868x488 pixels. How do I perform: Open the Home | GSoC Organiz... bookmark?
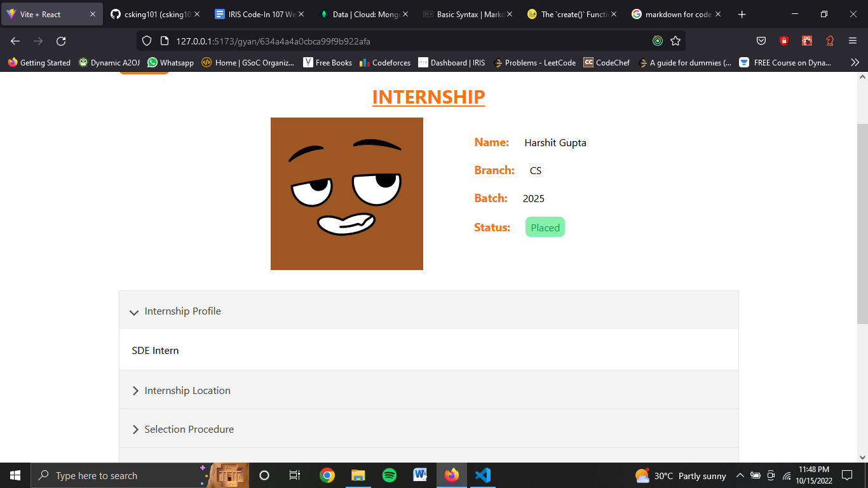[248, 62]
